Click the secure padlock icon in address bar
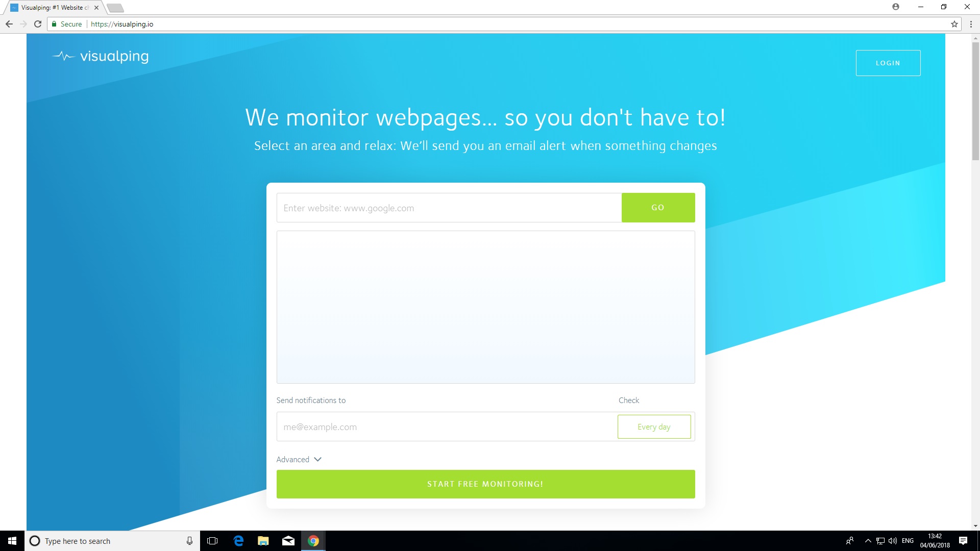The height and width of the screenshot is (551, 980). 57,24
